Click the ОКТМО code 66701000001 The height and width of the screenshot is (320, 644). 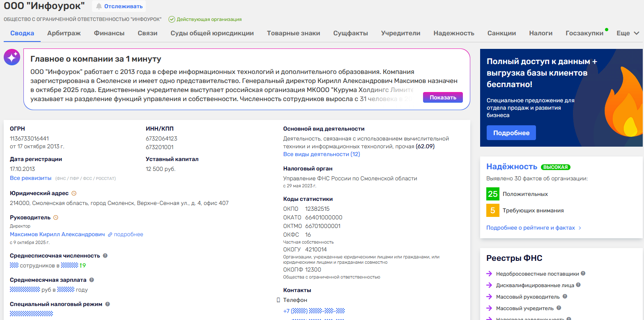coord(323,226)
